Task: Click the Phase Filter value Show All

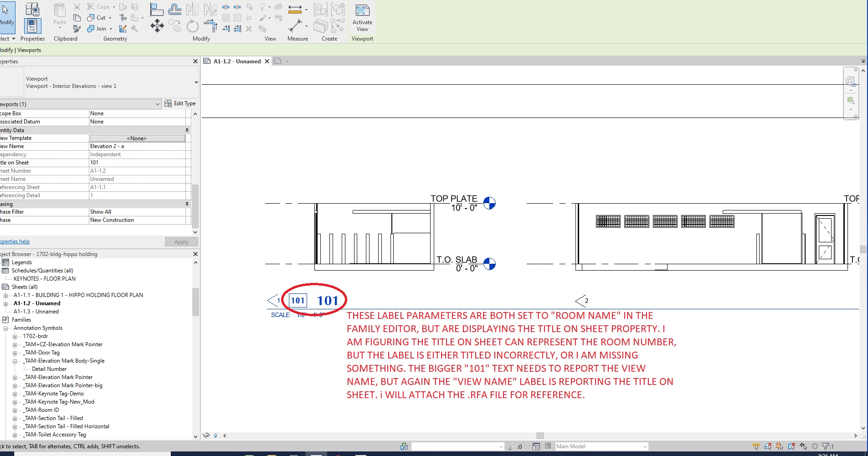Action: pos(137,212)
